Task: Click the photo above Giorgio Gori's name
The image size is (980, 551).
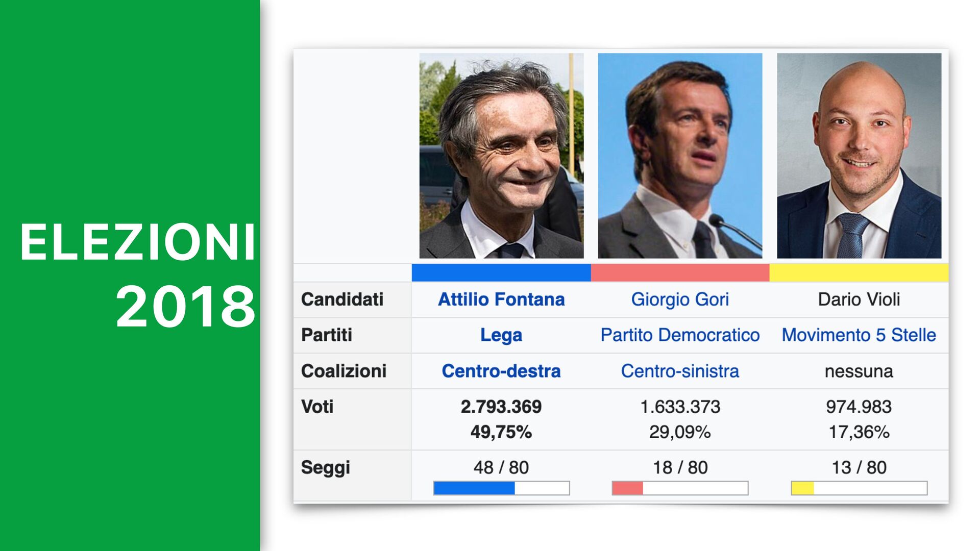Action: pyautogui.click(x=680, y=156)
